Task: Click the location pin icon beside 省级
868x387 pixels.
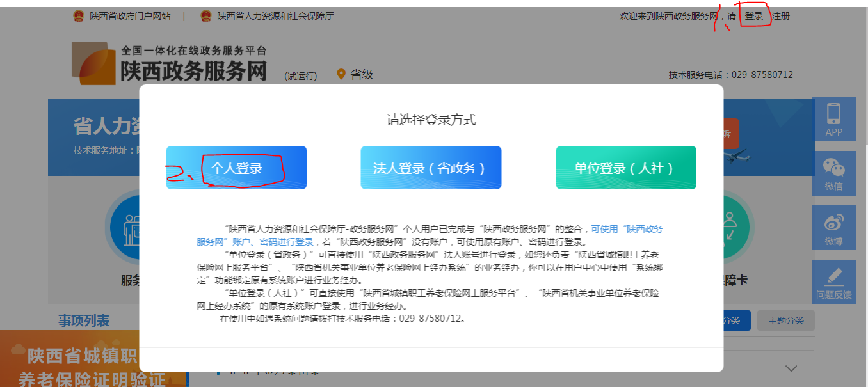Action: (341, 75)
